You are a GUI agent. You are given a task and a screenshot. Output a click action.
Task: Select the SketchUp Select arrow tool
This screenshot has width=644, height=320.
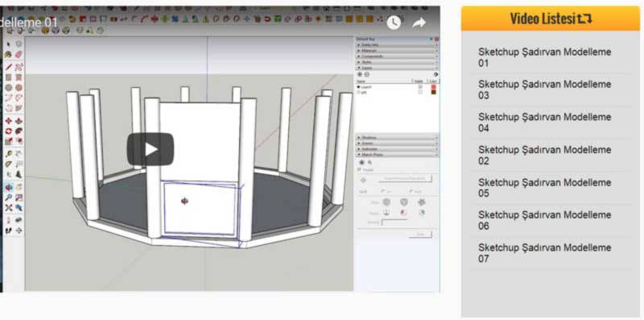tap(8, 44)
